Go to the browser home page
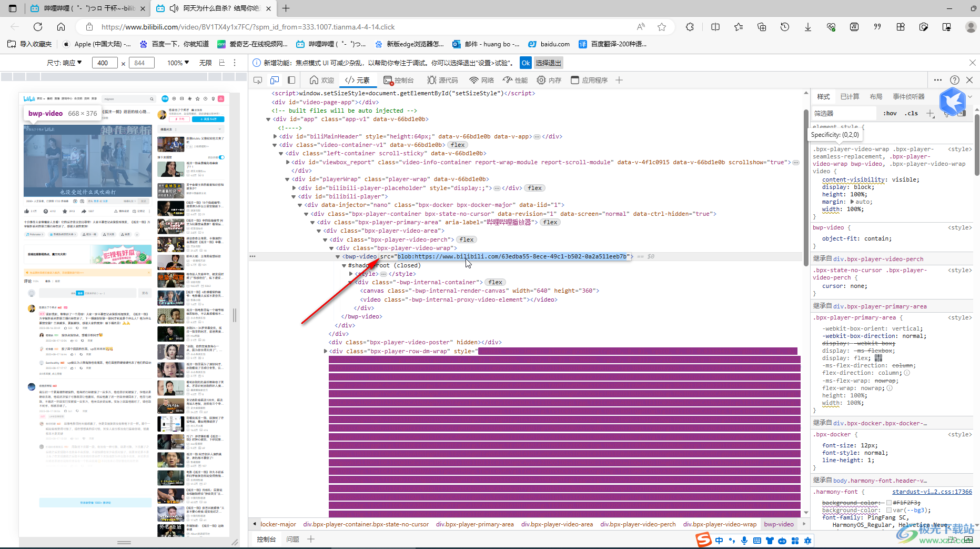Viewport: 980px width, 549px height. 61,27
